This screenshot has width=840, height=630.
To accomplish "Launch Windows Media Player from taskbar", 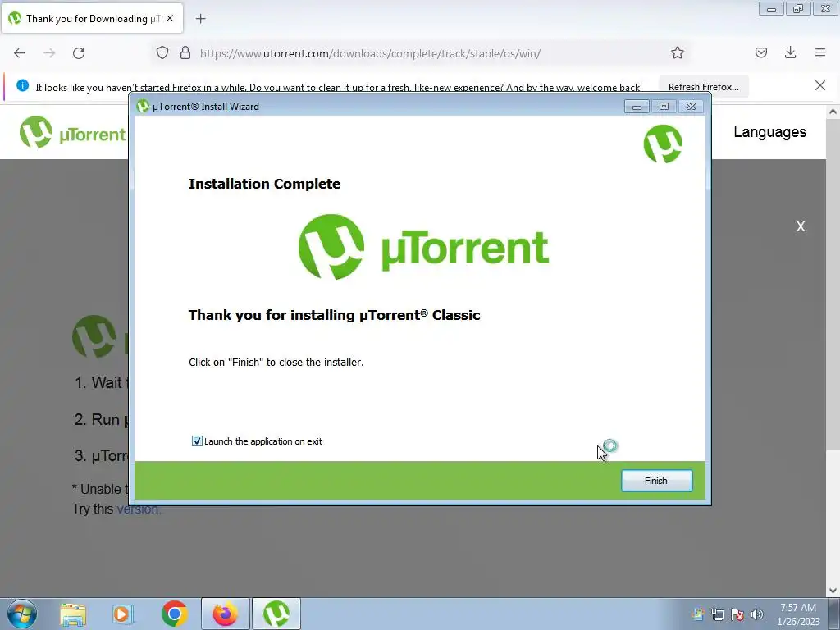I will point(123,614).
